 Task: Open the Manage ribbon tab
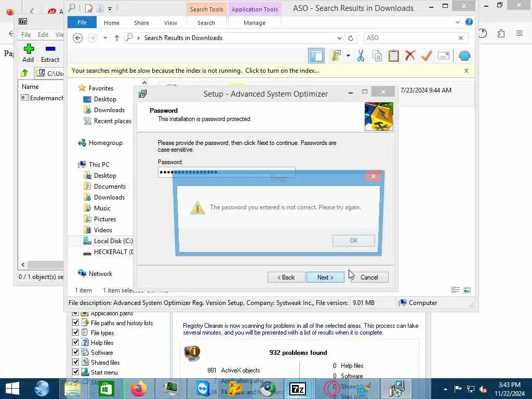point(255,23)
